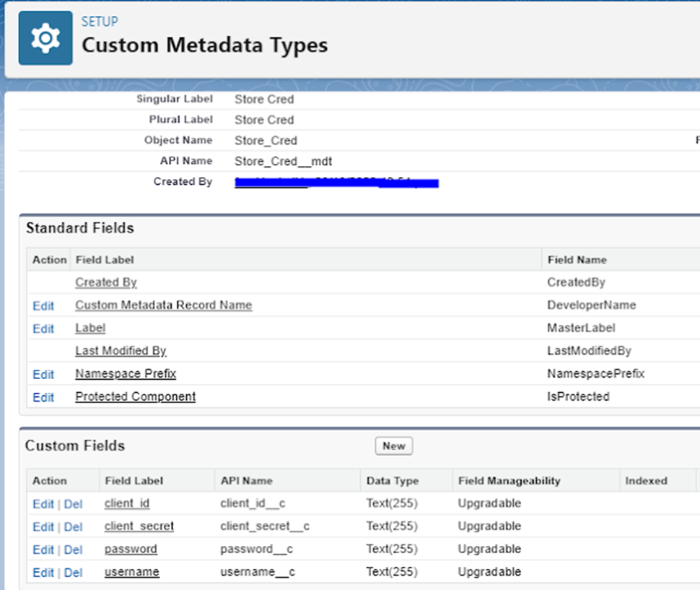Click the redacted Created By user link
Image resolution: width=700 pixels, height=590 pixels.
pos(336,183)
